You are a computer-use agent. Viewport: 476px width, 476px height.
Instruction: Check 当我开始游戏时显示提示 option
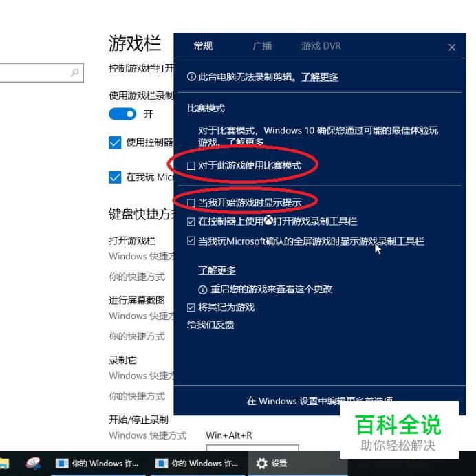click(x=191, y=203)
